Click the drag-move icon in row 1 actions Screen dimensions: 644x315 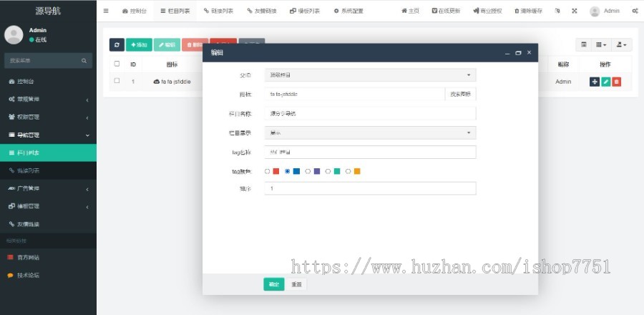click(x=595, y=82)
